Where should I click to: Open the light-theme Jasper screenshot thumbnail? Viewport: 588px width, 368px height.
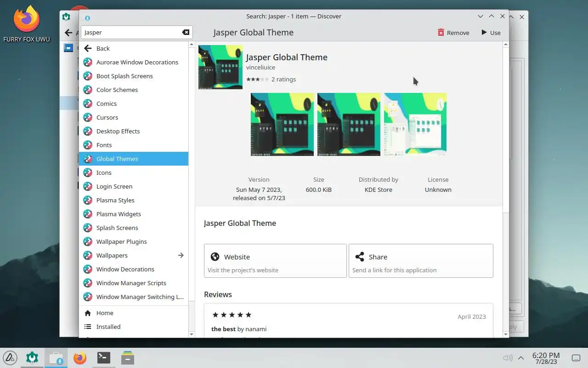coord(415,124)
